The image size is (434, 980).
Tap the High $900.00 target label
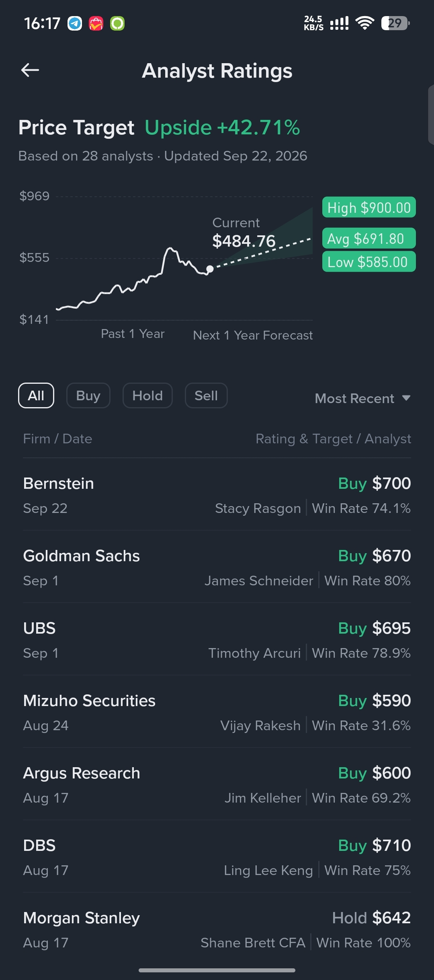click(369, 207)
